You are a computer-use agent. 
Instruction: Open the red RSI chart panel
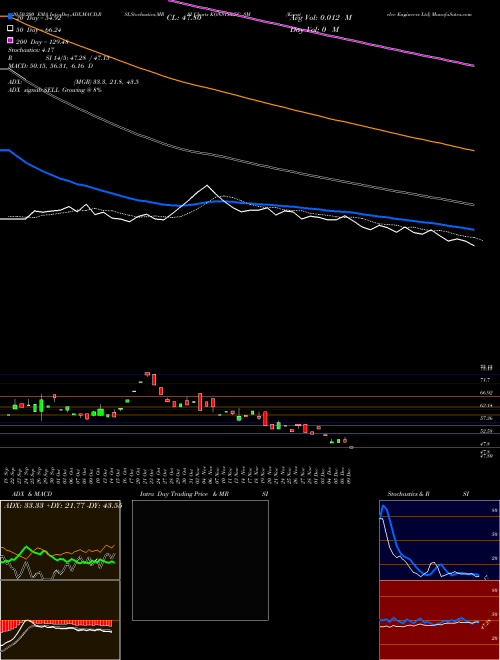[x=439, y=620]
